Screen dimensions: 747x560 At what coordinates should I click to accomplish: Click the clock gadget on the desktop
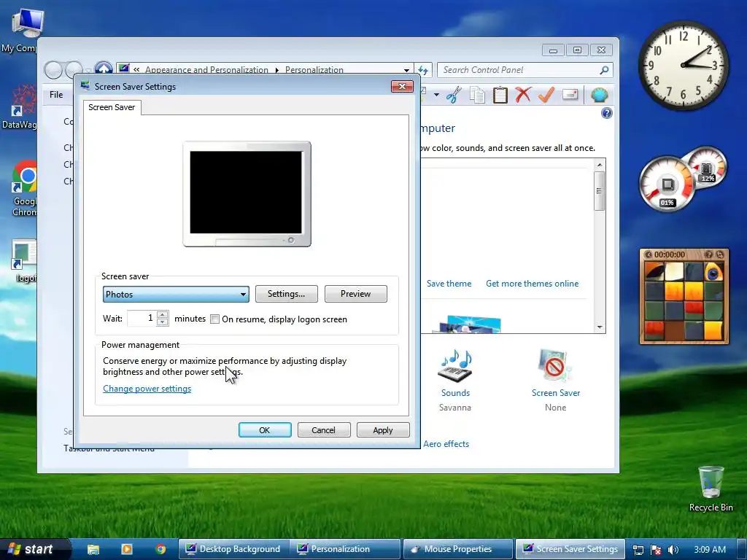(x=683, y=65)
